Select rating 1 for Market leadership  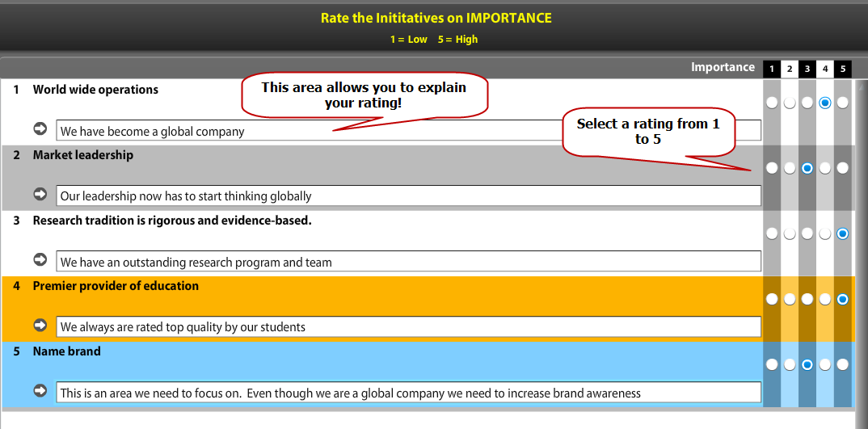point(772,168)
